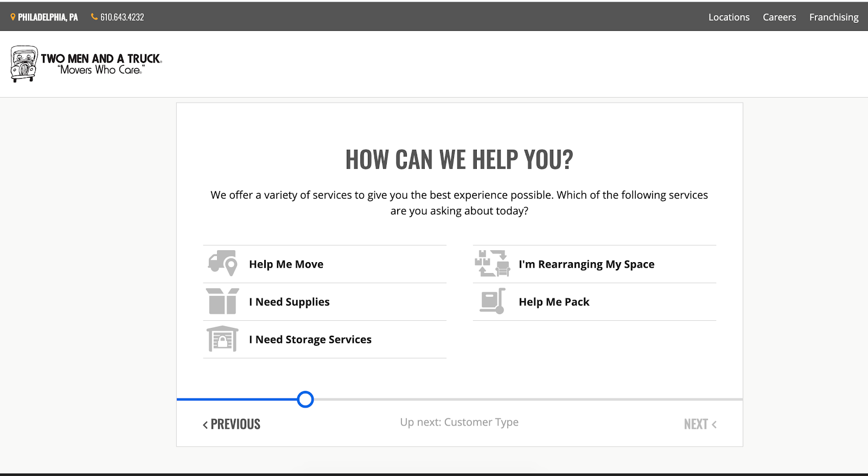Screen dimensions: 868x476
Task: Click the storage garage padlock icon
Action: click(x=222, y=339)
